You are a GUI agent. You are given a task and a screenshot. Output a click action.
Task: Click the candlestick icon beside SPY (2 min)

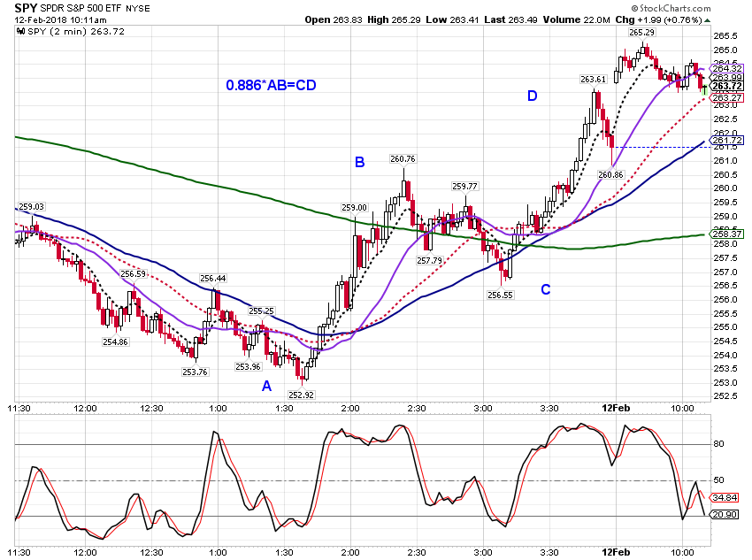(x=20, y=32)
